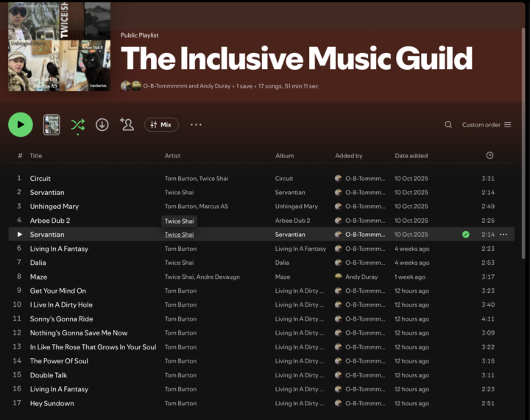Open artists Tom Burton, Twice Shai on Circuit
Viewport: 530px width, 420px height.
197,178
